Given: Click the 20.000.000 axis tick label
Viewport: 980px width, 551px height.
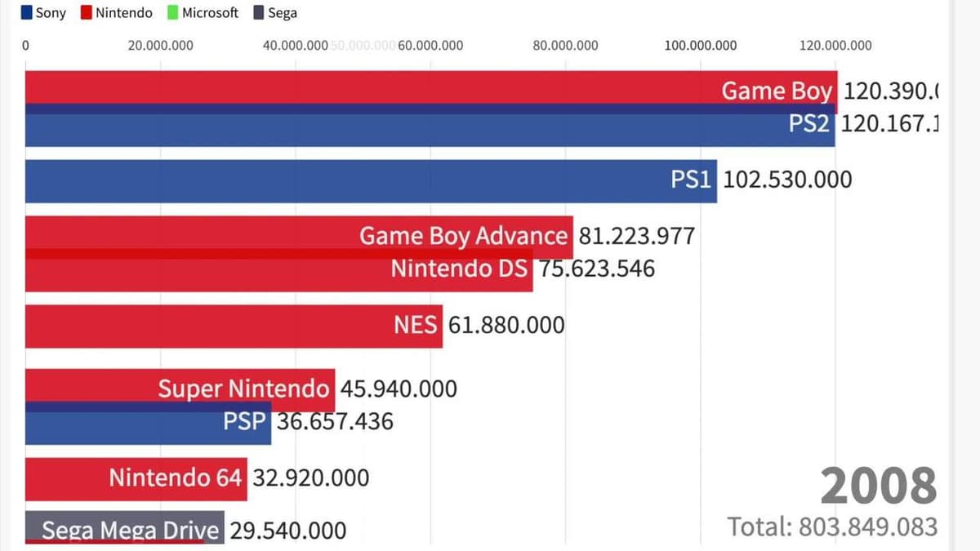Looking at the screenshot, I should [x=161, y=46].
